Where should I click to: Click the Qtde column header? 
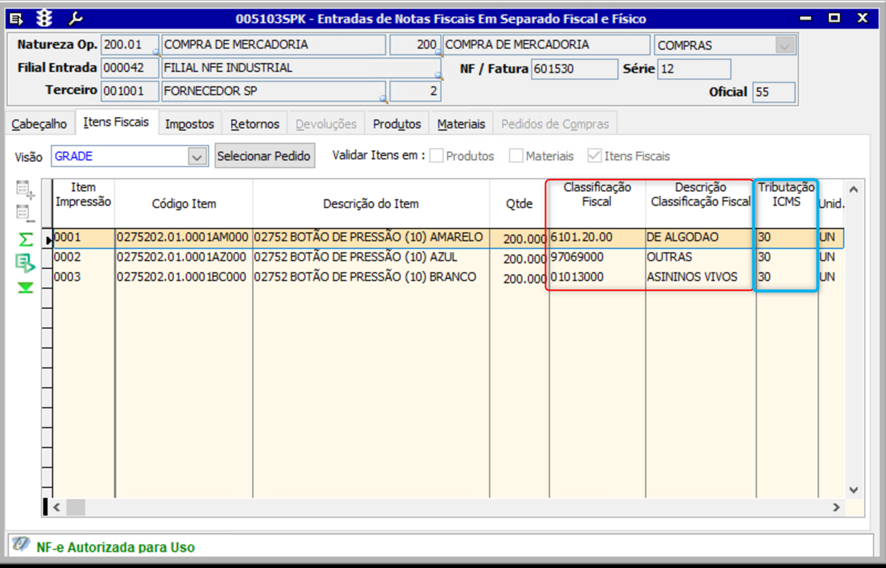[x=519, y=203]
